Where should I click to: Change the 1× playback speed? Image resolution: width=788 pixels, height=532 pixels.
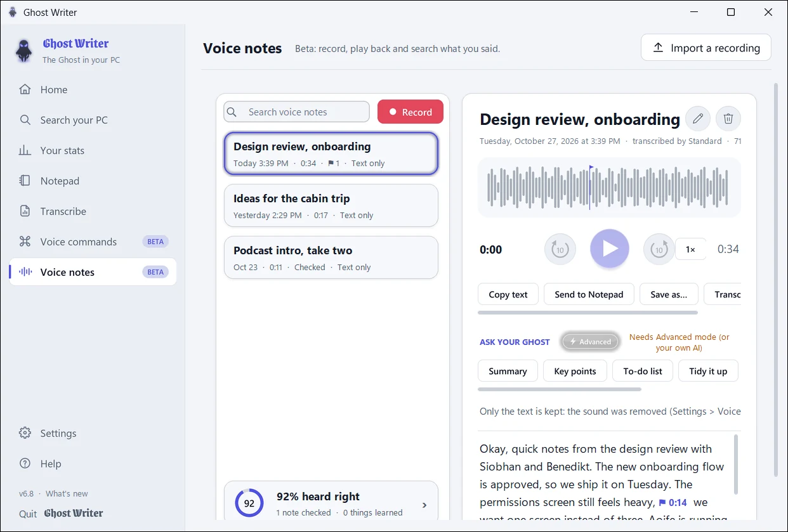coord(691,249)
